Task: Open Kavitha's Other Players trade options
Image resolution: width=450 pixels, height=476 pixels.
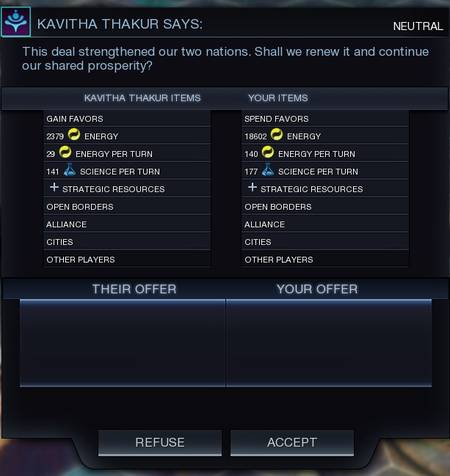Action: click(127, 260)
